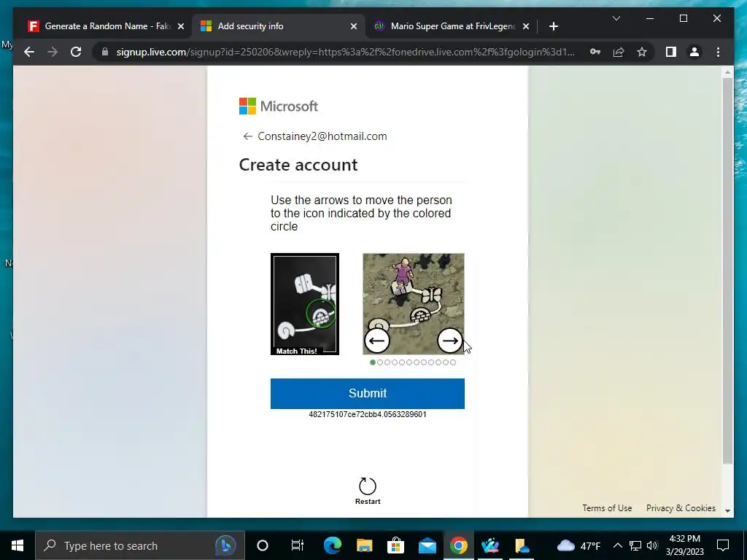Bookmark this page with the star icon
Image resolution: width=747 pixels, height=560 pixels.
point(642,52)
